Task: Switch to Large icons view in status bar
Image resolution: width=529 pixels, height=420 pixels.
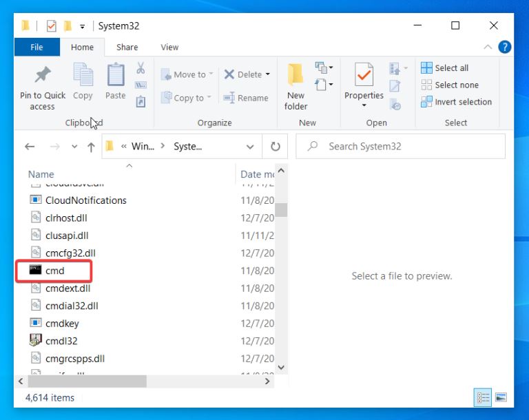Action: pyautogui.click(x=501, y=397)
